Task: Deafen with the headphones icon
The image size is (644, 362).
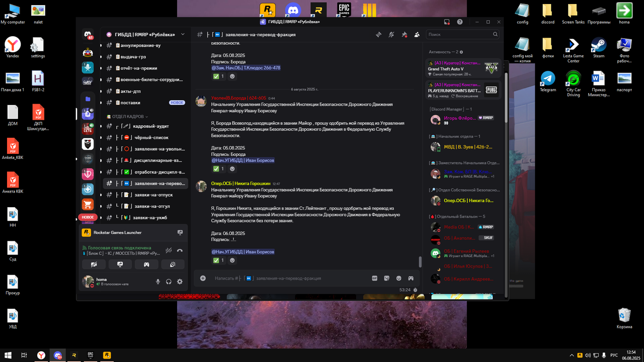Action: pos(169,282)
